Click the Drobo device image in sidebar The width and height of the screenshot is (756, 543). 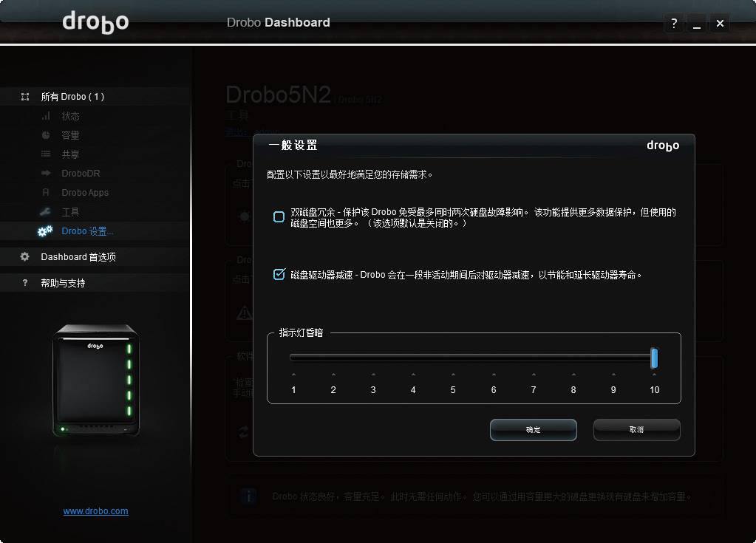click(96, 380)
